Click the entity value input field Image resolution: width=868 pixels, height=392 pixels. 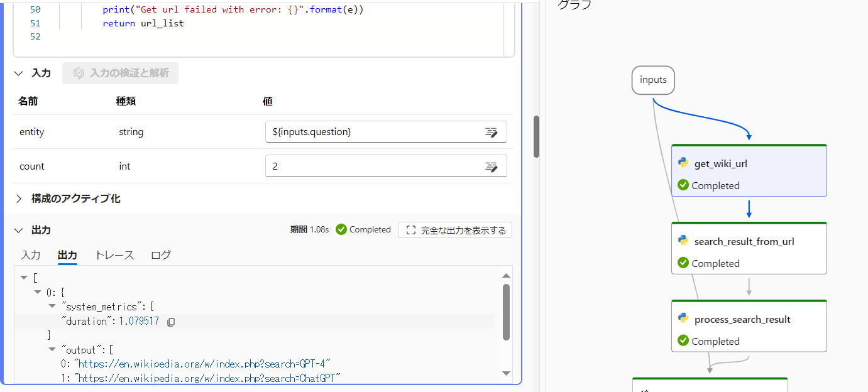coord(386,132)
